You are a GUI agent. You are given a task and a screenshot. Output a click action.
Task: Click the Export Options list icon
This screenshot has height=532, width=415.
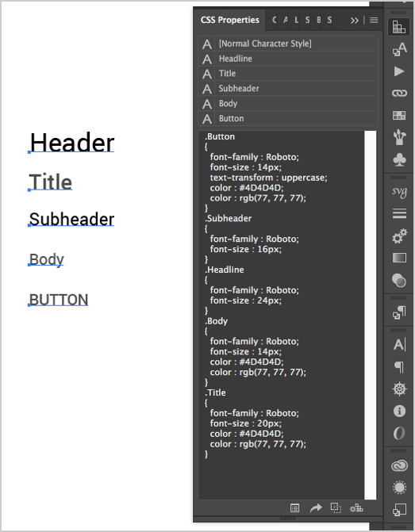pos(294,508)
